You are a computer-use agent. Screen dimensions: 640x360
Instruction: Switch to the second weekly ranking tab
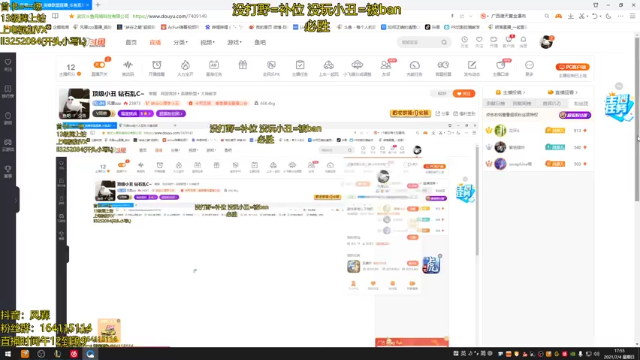(x=522, y=104)
